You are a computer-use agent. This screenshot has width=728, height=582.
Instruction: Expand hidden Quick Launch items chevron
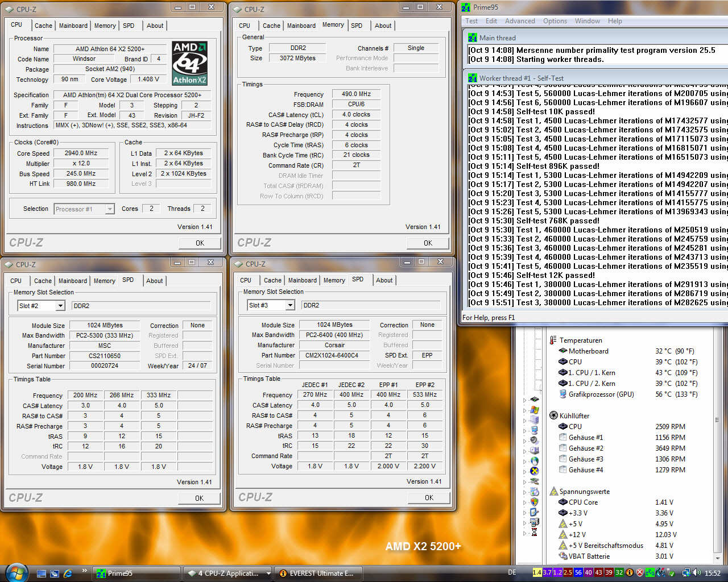(85, 570)
